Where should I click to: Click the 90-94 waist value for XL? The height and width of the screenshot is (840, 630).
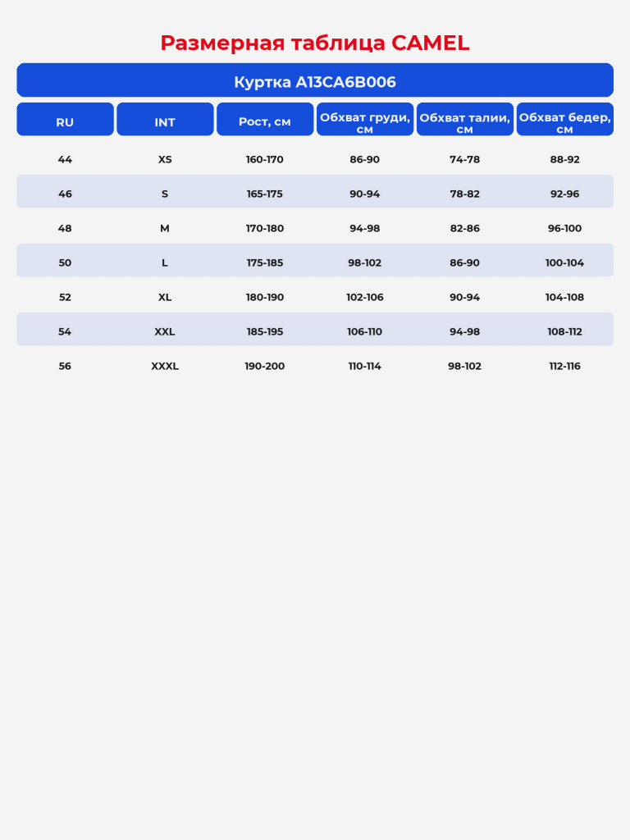coord(465,297)
